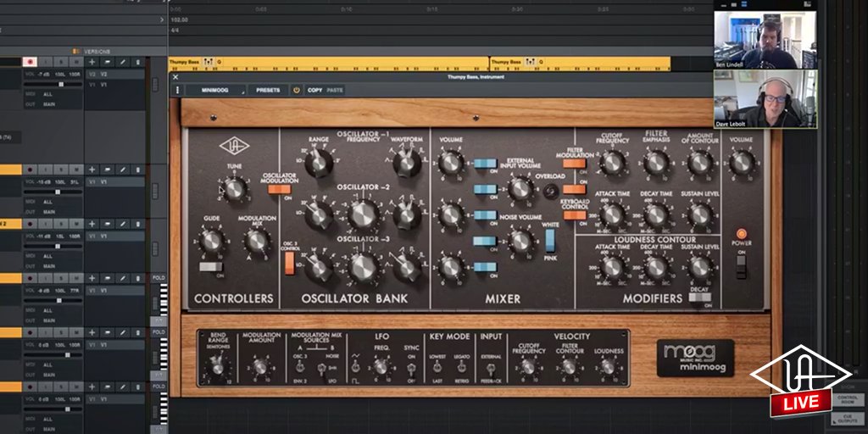The height and width of the screenshot is (434, 868).
Task: Toggle the lower Keyboard Control switch
Action: click(x=574, y=215)
